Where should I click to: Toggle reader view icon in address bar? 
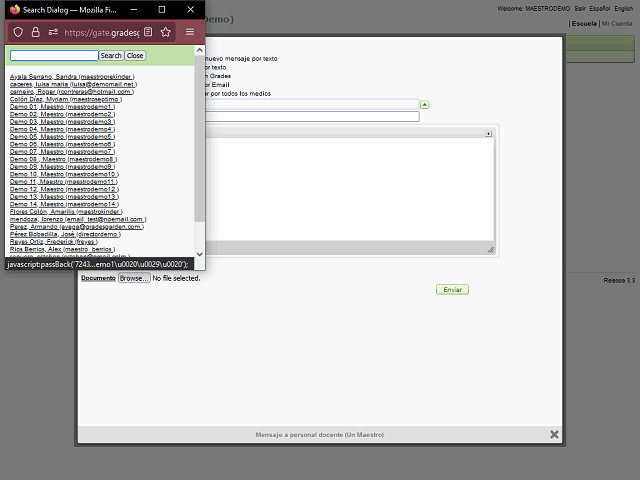(x=148, y=32)
